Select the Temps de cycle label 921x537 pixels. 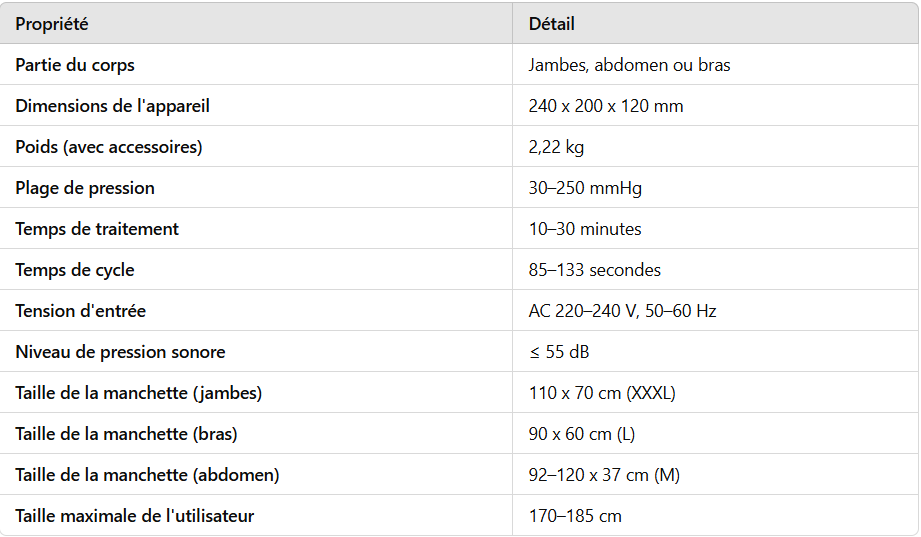pos(75,270)
